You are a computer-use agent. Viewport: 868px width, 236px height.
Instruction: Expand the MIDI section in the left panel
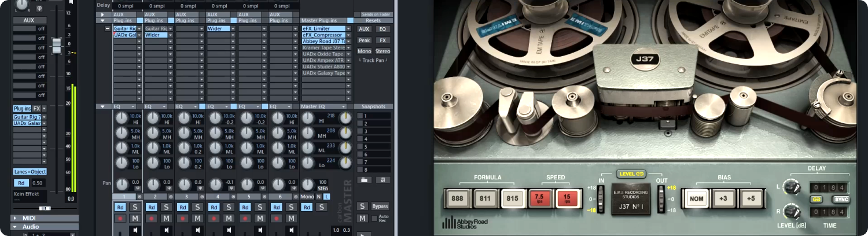click(14, 218)
